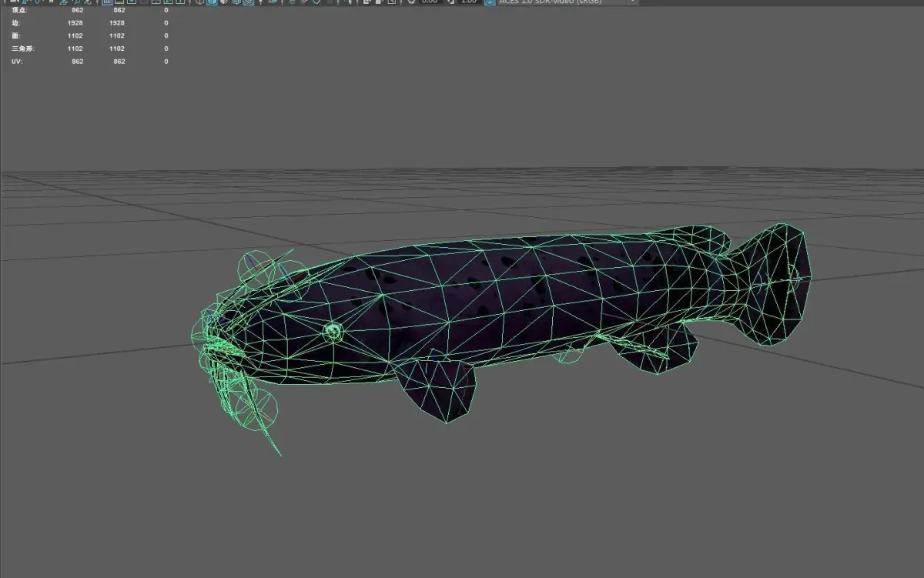The height and width of the screenshot is (578, 924).
Task: Click the gamma value field showing 1.00
Action: pos(467,2)
